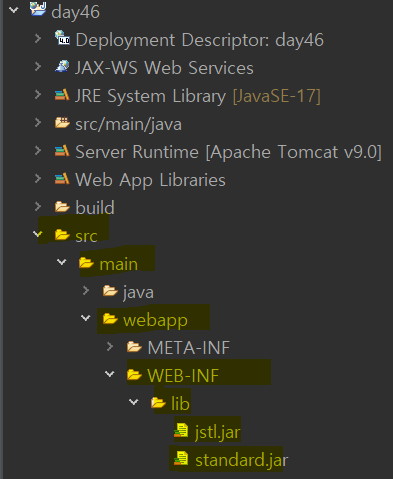Image resolution: width=393 pixels, height=479 pixels.
Task: Click the day46 project icon
Action: (38, 9)
